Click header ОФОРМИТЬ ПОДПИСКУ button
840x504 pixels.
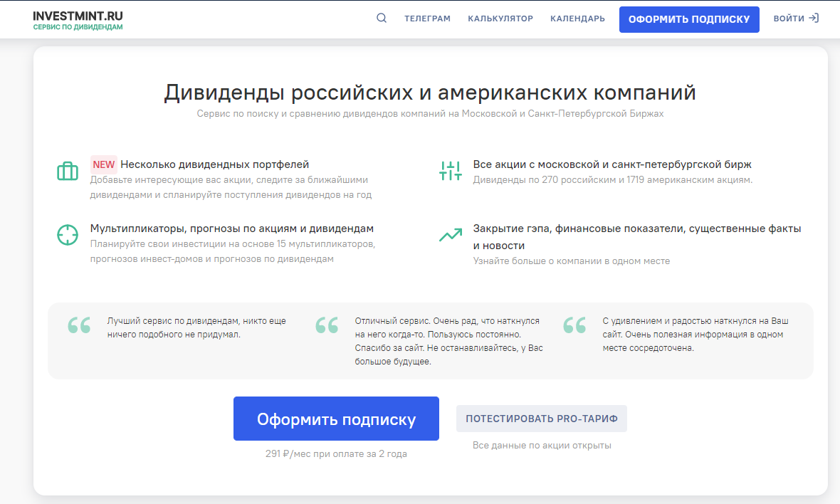click(x=689, y=19)
